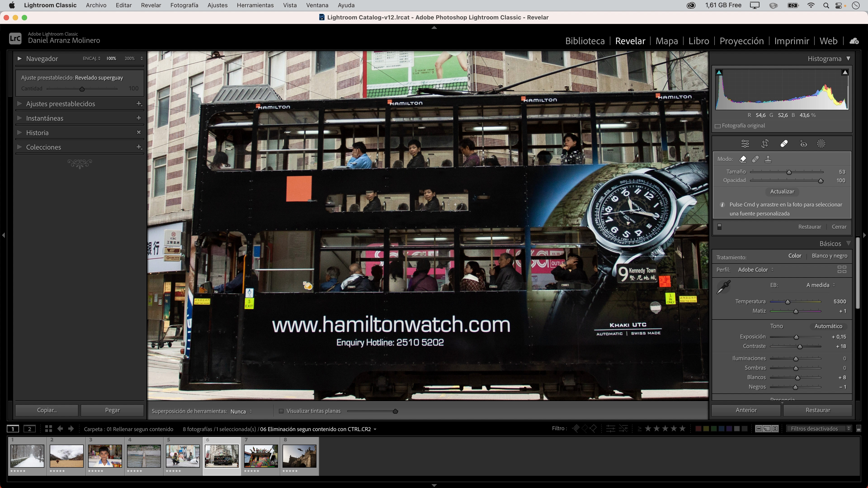Open the profile browser grid icon

click(x=842, y=270)
